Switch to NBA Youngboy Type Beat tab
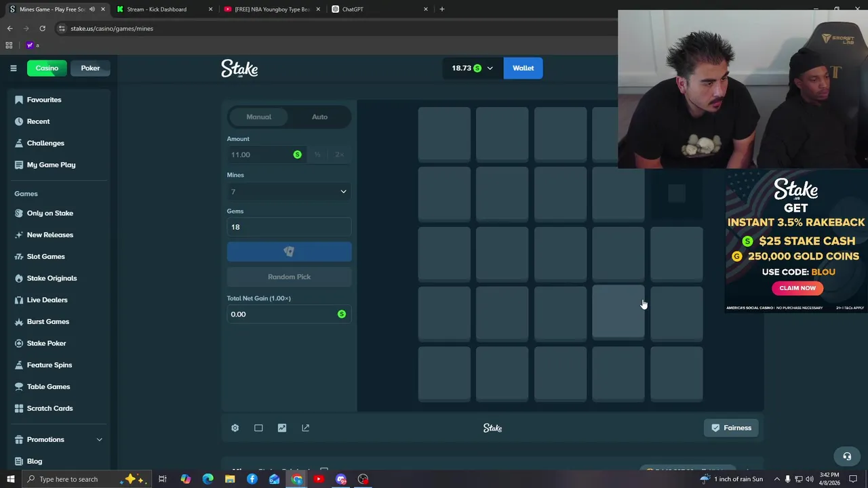 click(271, 9)
